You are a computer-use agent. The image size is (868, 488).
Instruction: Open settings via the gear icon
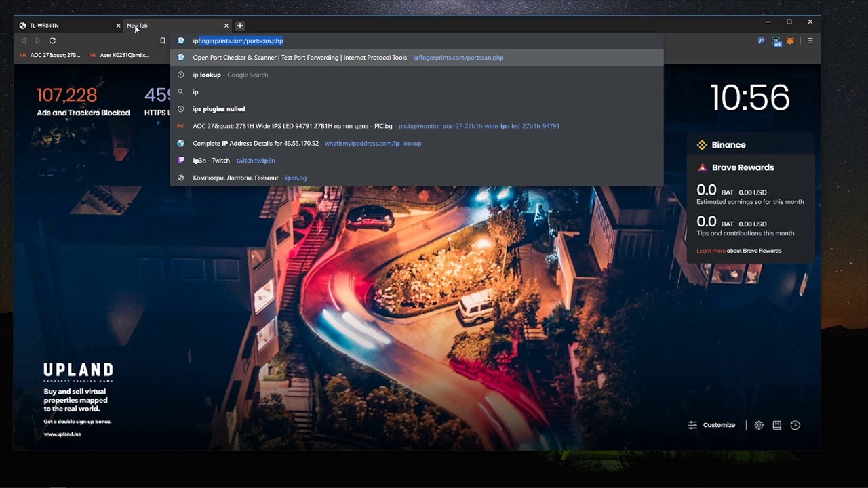759,425
